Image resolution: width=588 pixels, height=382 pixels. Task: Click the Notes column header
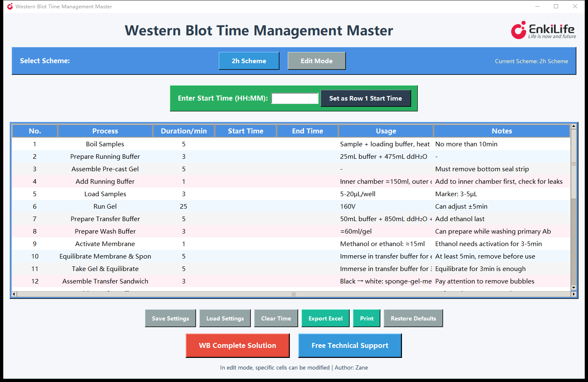click(x=502, y=131)
